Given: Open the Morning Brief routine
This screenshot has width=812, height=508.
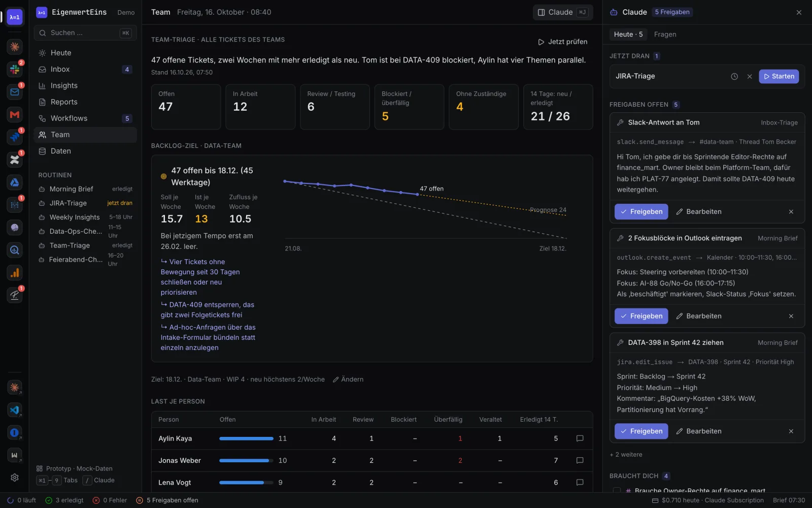Looking at the screenshot, I should (85, 189).
